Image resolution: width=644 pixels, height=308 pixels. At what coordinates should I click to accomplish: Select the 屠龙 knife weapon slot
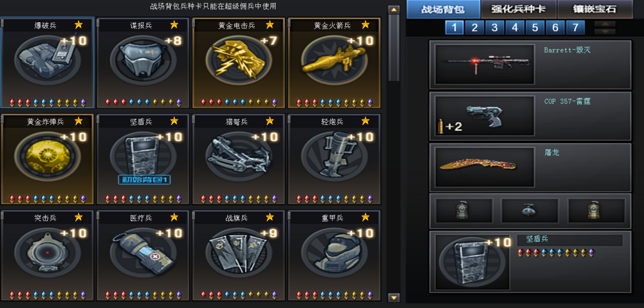coord(530,167)
